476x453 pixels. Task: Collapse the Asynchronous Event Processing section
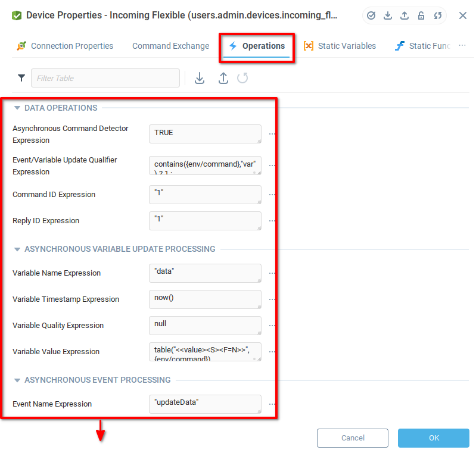(17, 380)
